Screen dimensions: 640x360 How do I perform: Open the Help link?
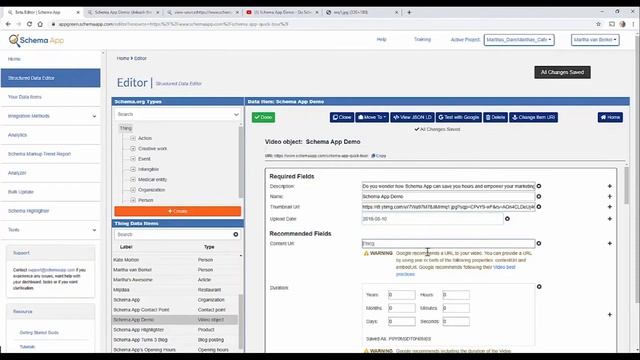pyautogui.click(x=381, y=40)
